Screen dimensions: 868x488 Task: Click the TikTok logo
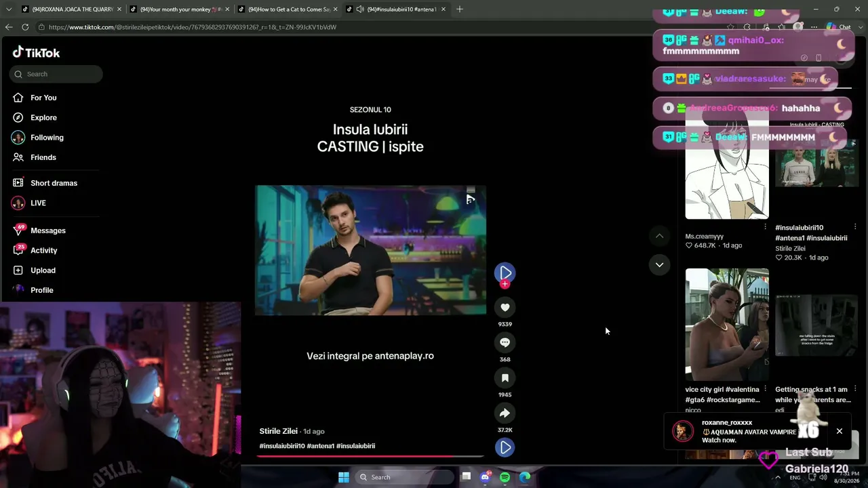tap(37, 53)
